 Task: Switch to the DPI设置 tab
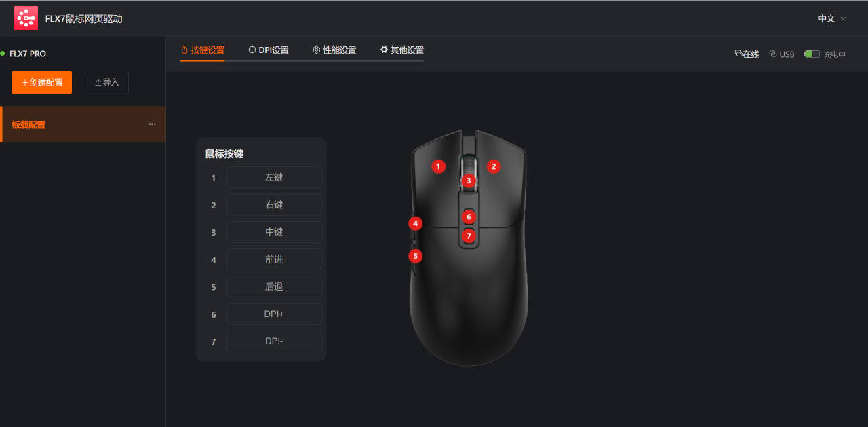(269, 50)
